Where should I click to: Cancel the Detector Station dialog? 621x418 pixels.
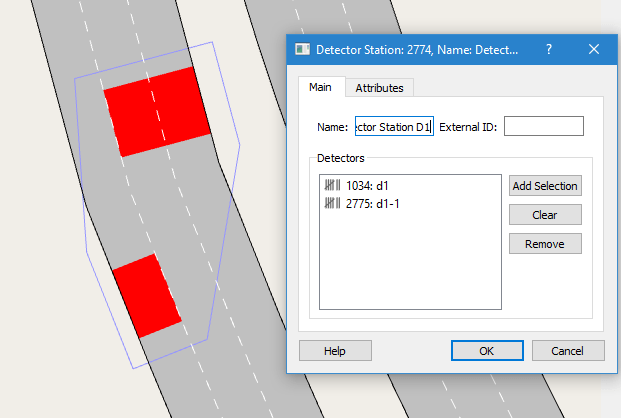pos(568,351)
